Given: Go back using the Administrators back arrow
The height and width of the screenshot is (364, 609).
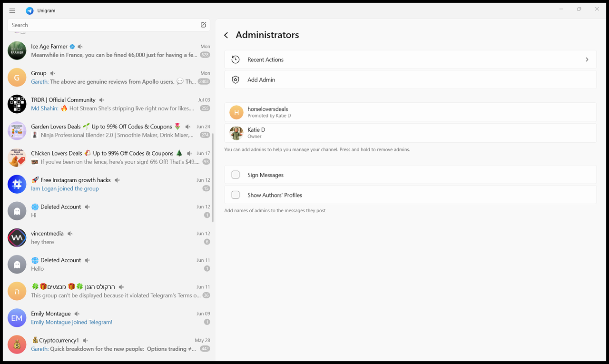Looking at the screenshot, I should pos(226,35).
